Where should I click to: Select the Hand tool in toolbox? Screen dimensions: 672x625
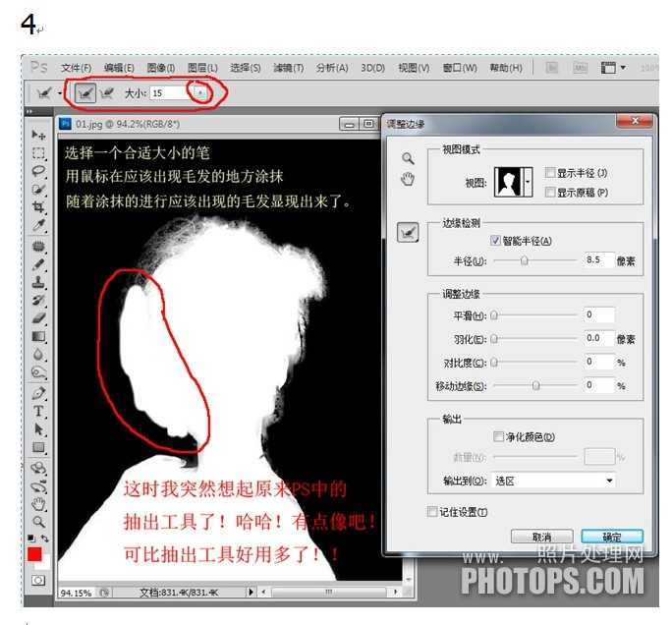tap(38, 504)
